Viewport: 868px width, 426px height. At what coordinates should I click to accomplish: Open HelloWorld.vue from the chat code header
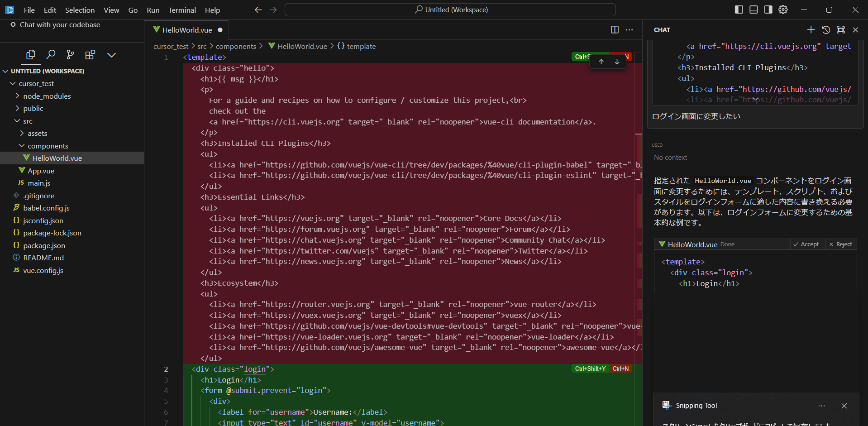click(692, 244)
